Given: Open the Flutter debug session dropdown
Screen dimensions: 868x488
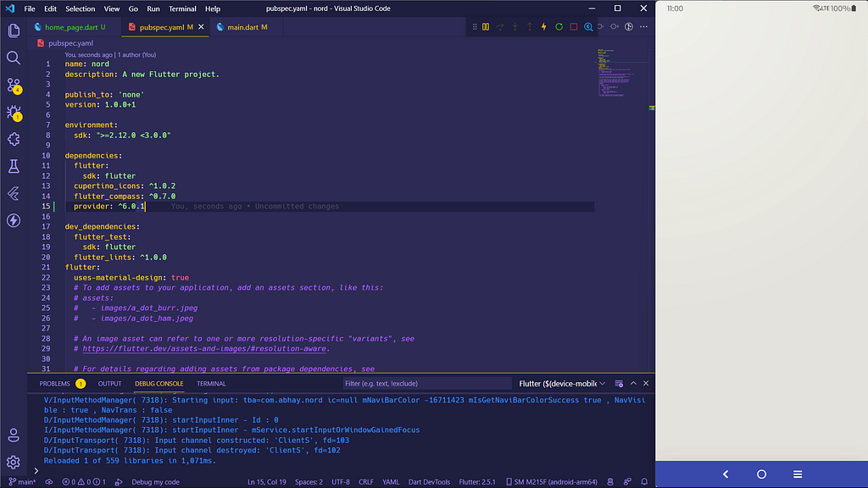Looking at the screenshot, I should point(562,384).
